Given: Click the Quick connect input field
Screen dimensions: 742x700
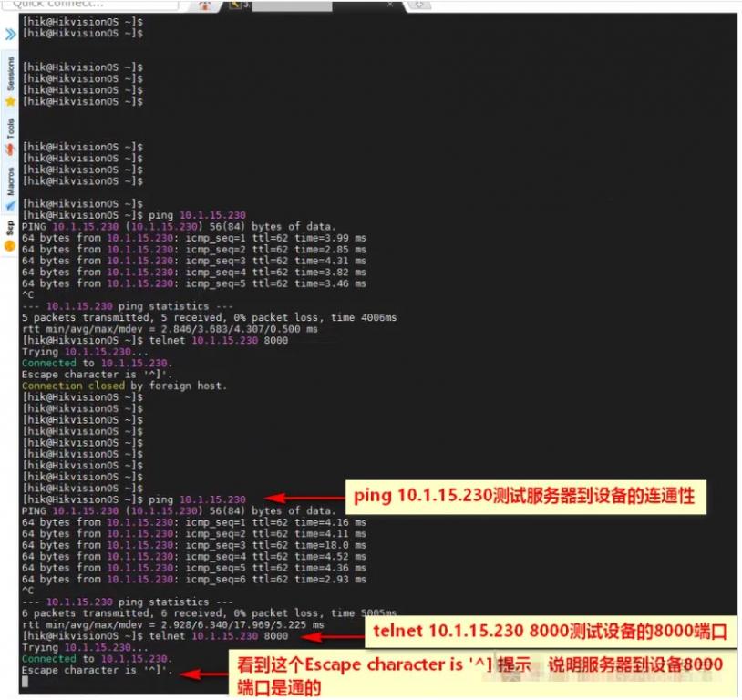Looking at the screenshot, I should point(90,5).
